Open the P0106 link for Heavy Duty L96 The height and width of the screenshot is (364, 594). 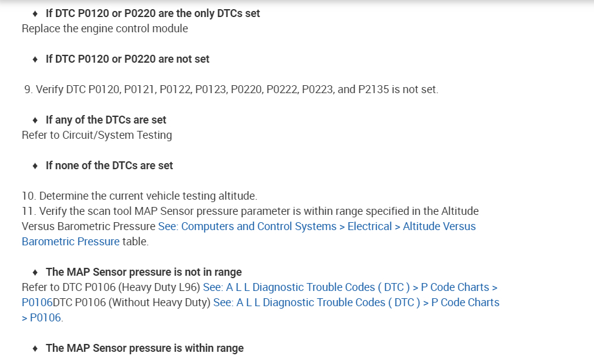coord(350,287)
